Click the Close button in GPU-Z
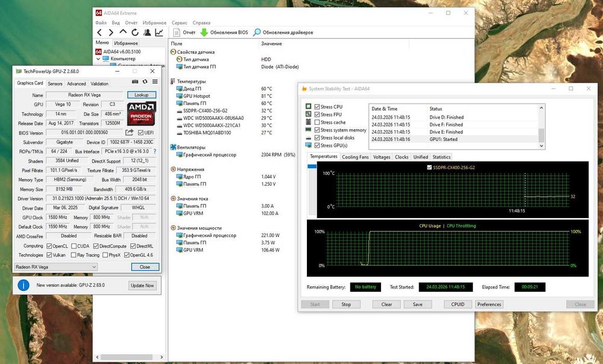603x364 pixels. point(145,267)
